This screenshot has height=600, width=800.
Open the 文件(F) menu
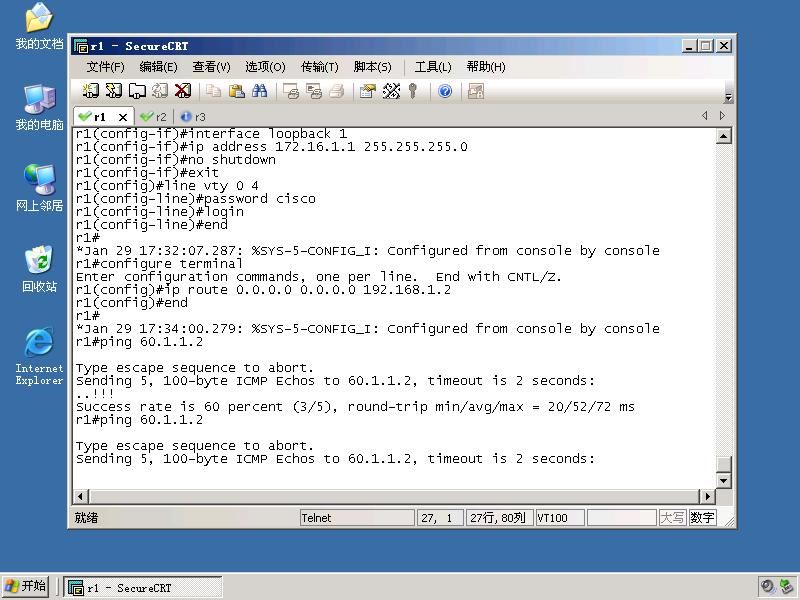pyautogui.click(x=106, y=67)
